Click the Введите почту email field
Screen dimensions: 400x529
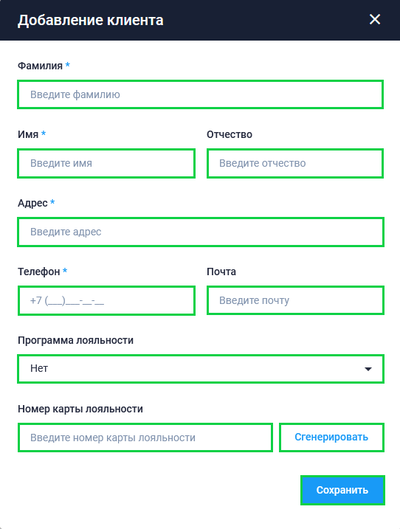coord(295,300)
